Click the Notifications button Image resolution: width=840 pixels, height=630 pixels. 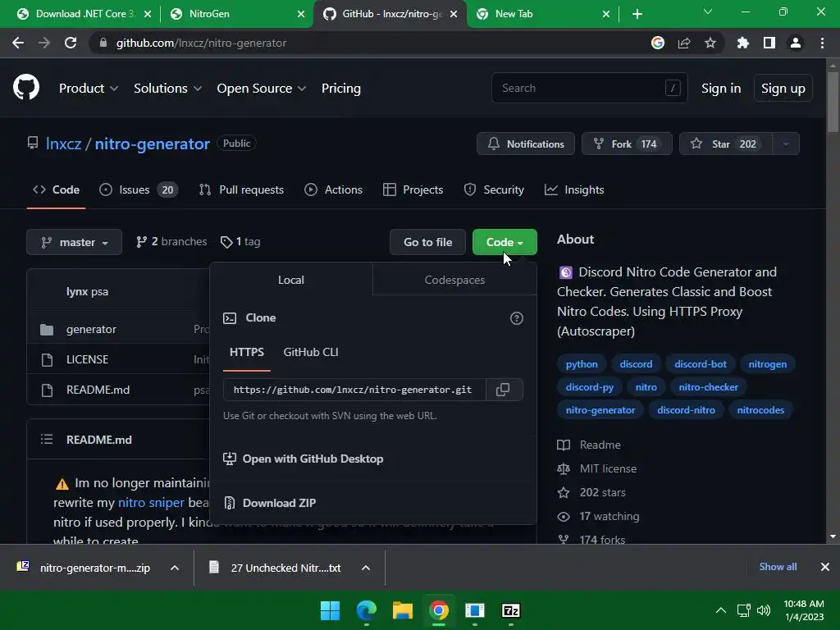click(526, 144)
